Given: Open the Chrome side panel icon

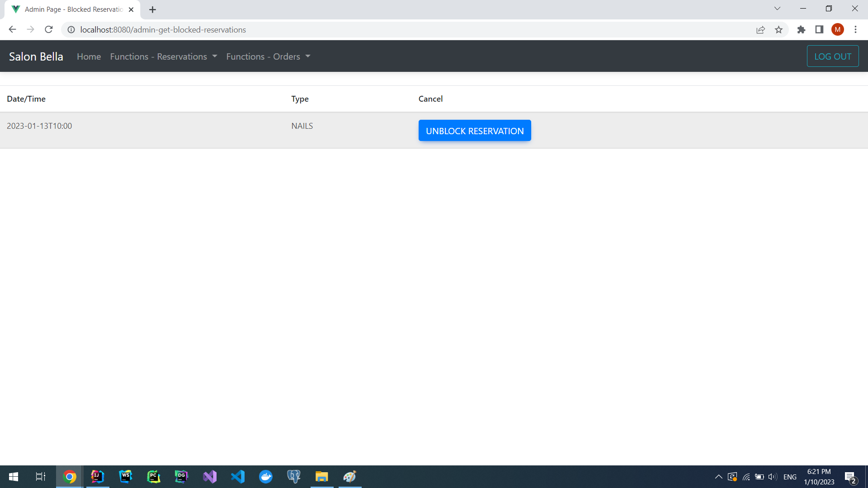Looking at the screenshot, I should (x=819, y=30).
